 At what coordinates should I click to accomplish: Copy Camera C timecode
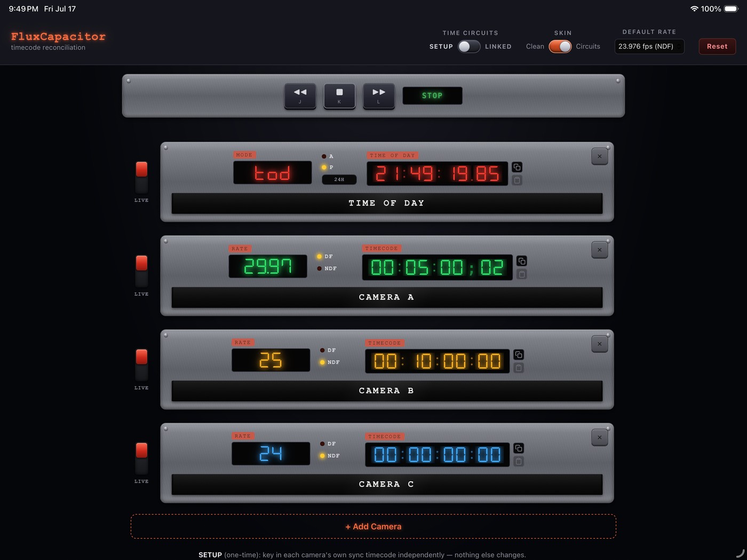click(519, 448)
